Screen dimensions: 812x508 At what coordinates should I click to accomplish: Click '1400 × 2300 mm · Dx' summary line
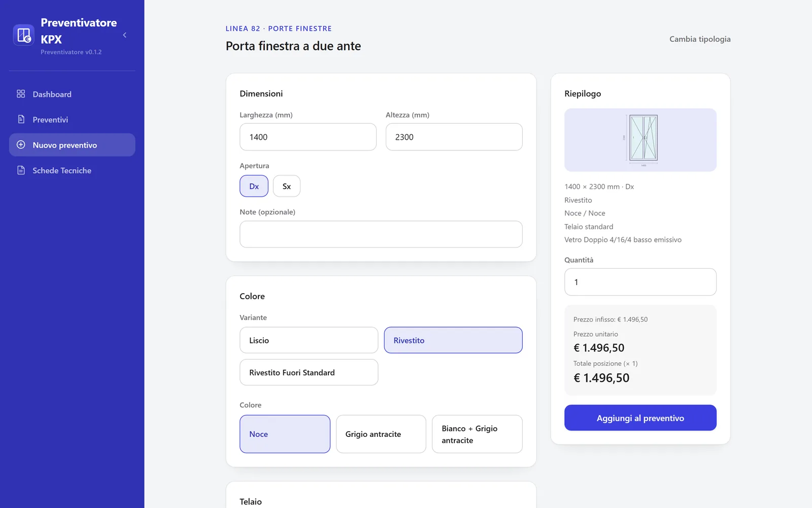point(599,187)
